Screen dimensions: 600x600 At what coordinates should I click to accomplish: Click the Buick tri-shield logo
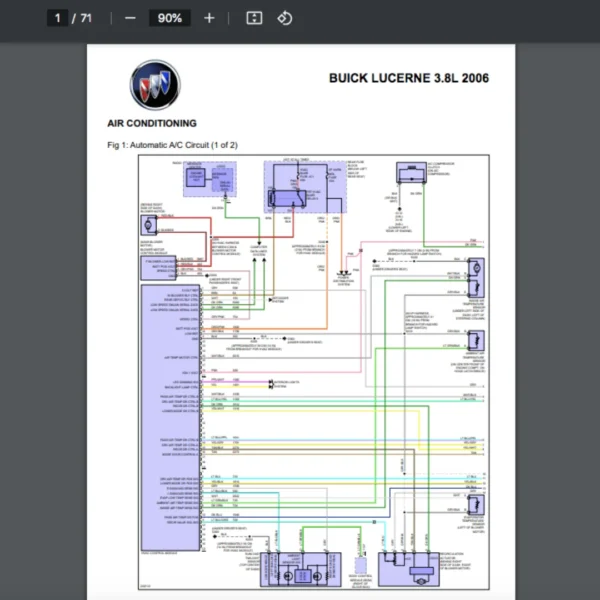point(155,86)
